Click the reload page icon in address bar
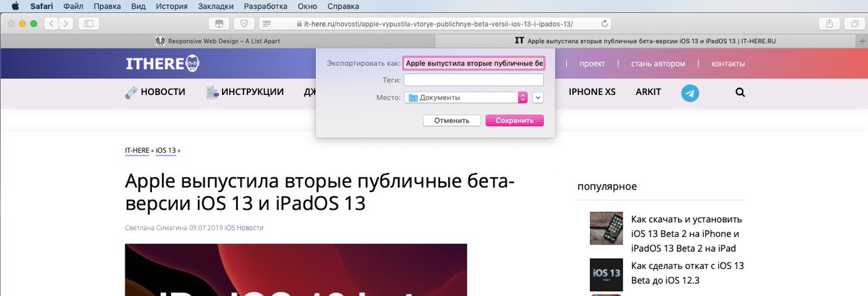Image resolution: width=868 pixels, height=296 pixels. tap(604, 24)
